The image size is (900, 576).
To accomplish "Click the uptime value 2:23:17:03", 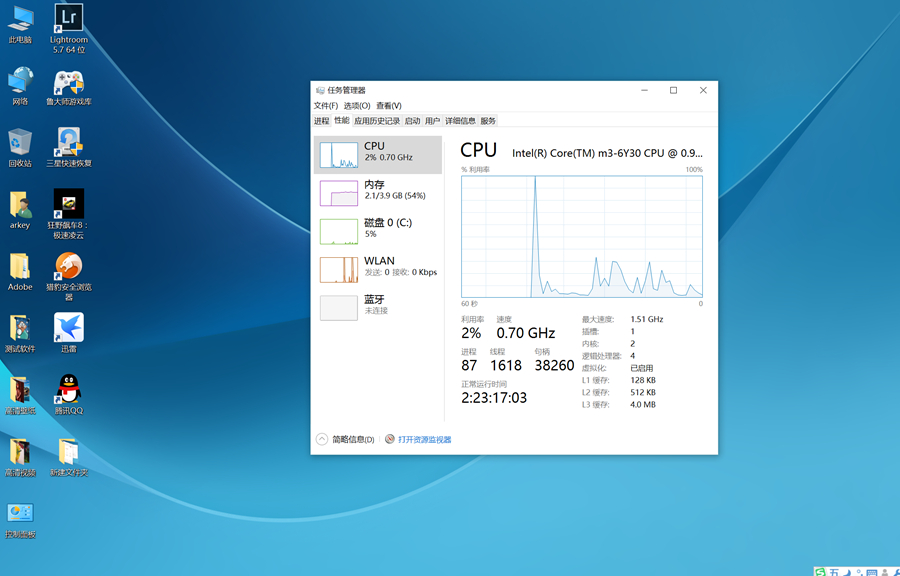I will pyautogui.click(x=494, y=398).
